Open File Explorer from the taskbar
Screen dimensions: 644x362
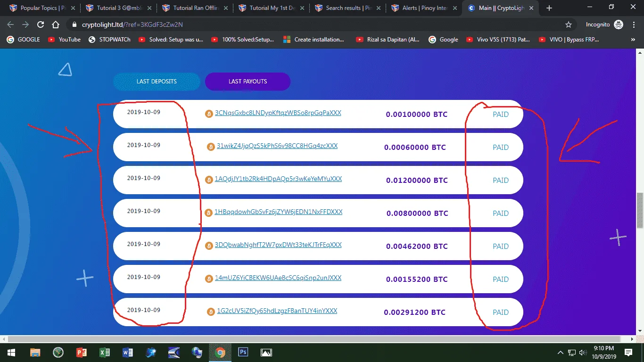pyautogui.click(x=35, y=352)
